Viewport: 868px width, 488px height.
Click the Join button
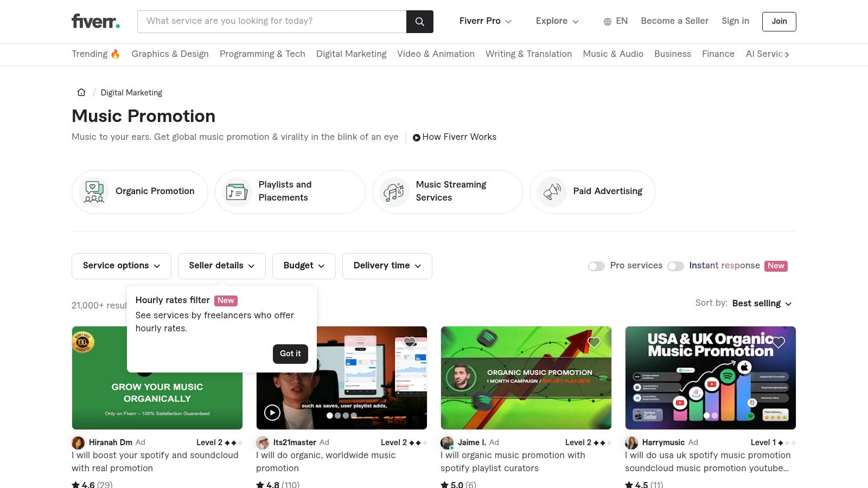pos(779,22)
